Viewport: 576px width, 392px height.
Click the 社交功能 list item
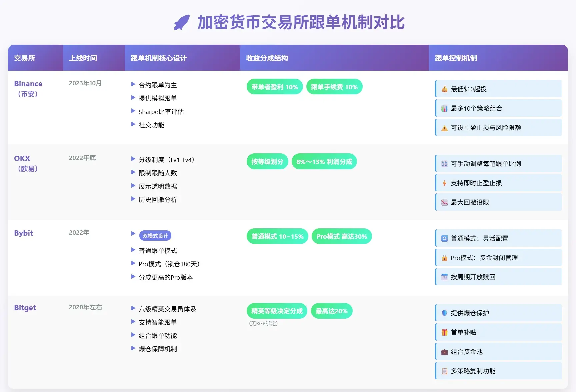click(151, 125)
